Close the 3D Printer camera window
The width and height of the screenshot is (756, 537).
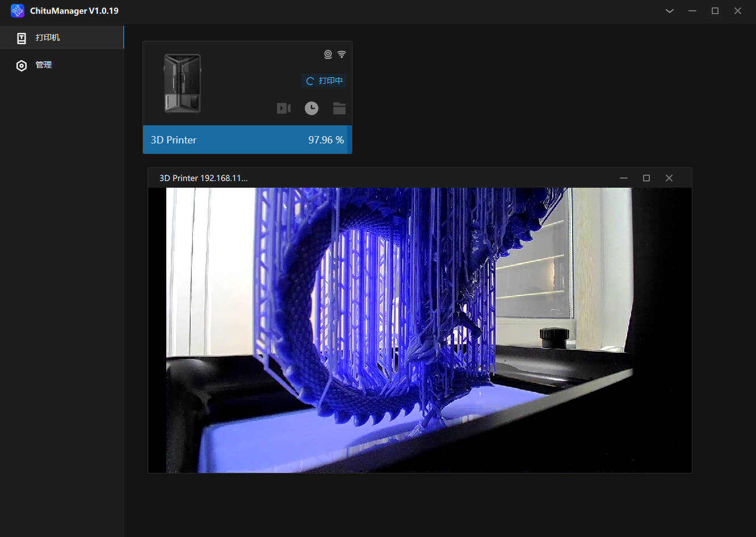(x=669, y=178)
